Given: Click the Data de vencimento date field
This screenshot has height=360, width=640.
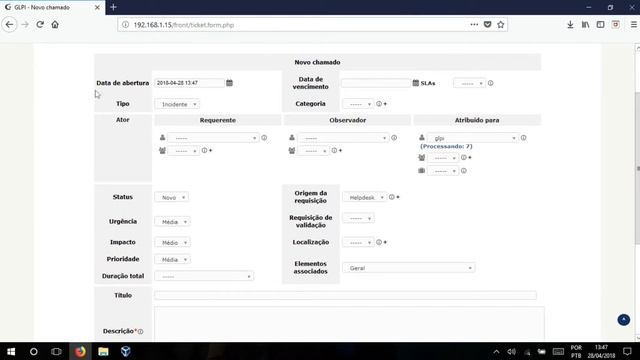Looking at the screenshot, I should [x=376, y=83].
